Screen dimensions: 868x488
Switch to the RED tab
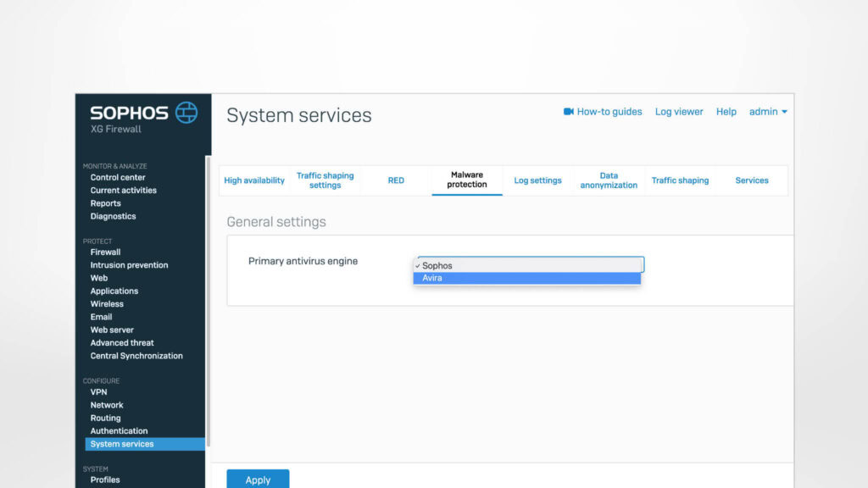[x=396, y=180]
